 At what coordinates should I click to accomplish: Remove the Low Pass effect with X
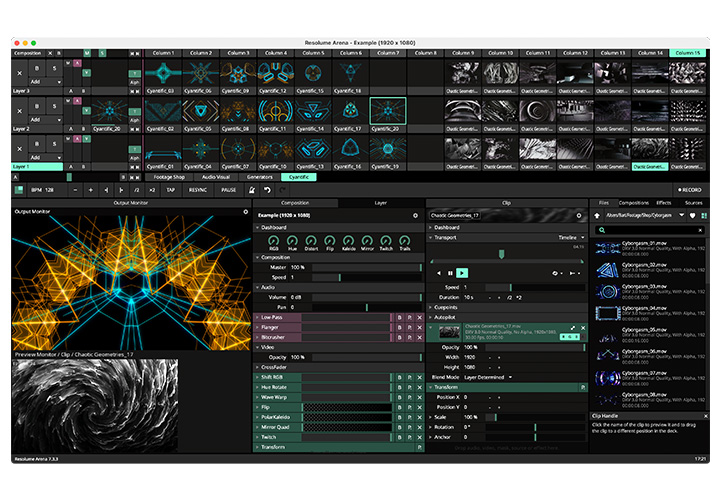point(419,317)
